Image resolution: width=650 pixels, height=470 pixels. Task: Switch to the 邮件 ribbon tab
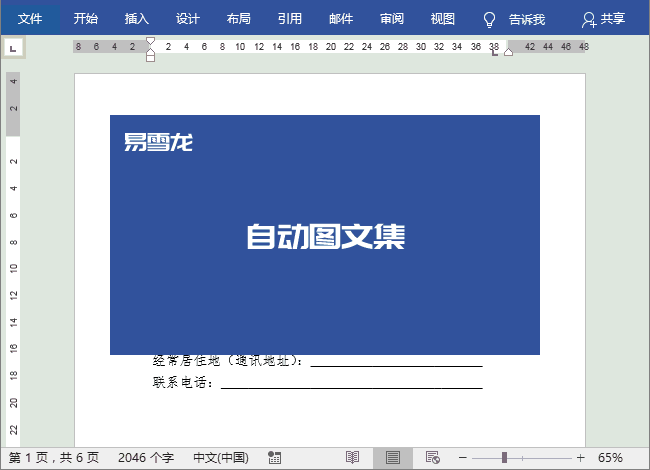click(x=341, y=19)
